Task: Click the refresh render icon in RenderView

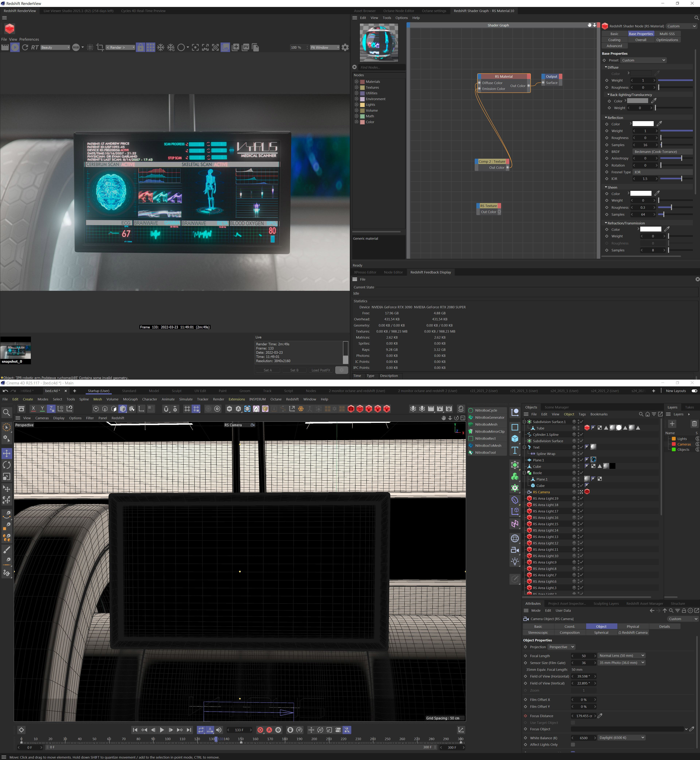Action: click(x=25, y=47)
